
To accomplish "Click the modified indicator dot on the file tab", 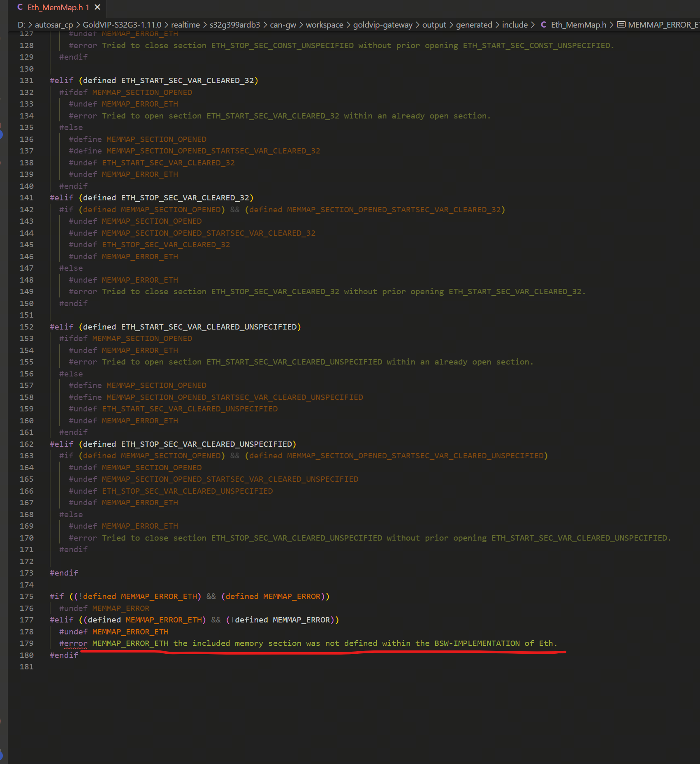I will pos(88,7).
